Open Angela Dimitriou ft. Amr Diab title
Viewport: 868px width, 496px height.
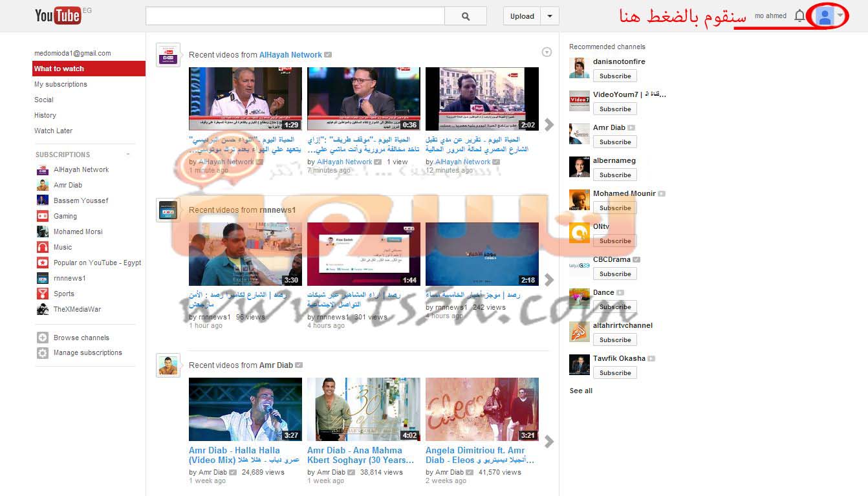click(x=480, y=455)
